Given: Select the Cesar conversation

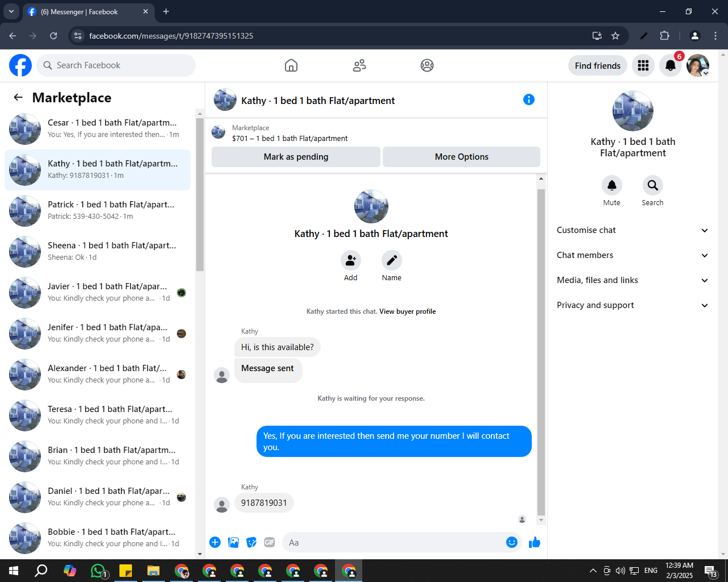Looking at the screenshot, I should pyautogui.click(x=98, y=128).
